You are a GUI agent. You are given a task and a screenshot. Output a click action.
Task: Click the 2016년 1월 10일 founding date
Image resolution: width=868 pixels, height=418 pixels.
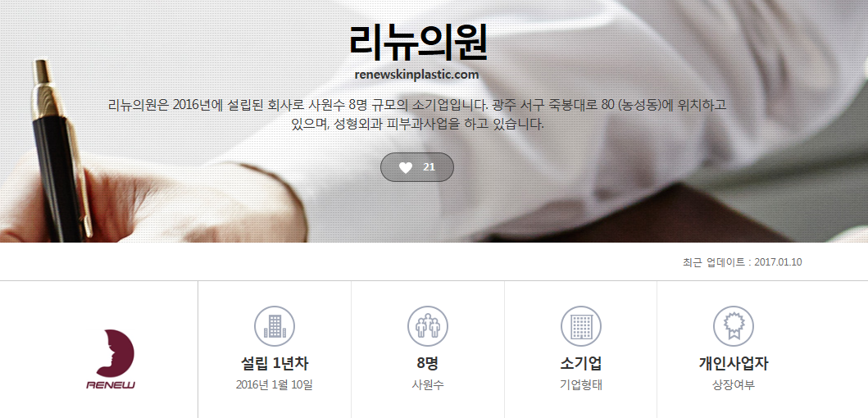pos(275,384)
